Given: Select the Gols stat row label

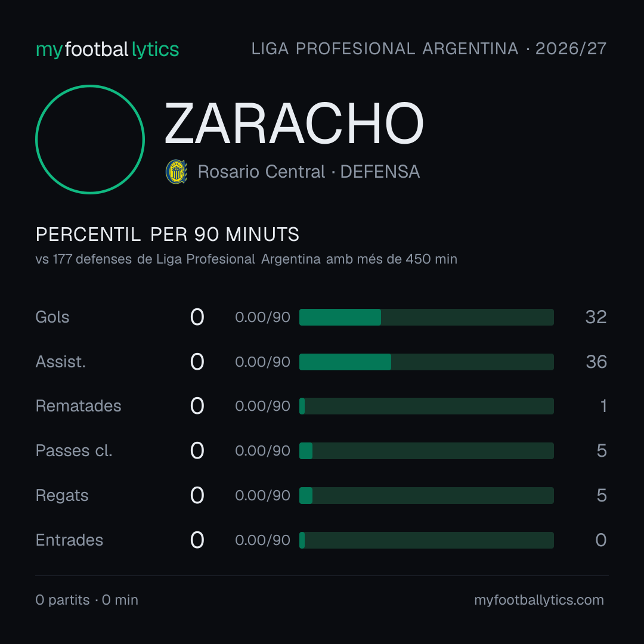Looking at the screenshot, I should 52,317.
